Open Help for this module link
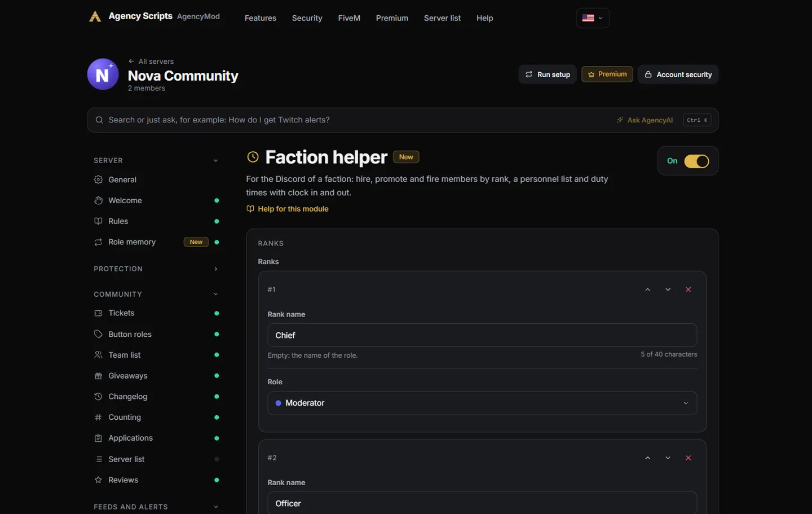The width and height of the screenshot is (812, 514). point(288,209)
